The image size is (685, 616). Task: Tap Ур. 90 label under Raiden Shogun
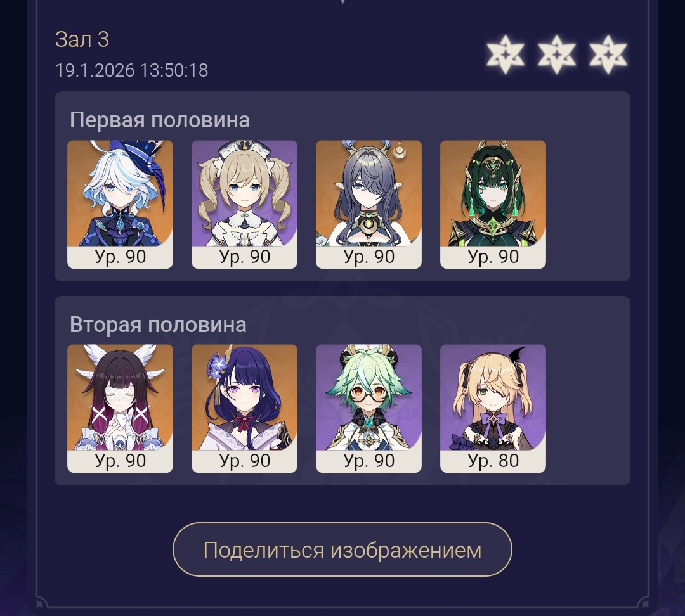[245, 461]
